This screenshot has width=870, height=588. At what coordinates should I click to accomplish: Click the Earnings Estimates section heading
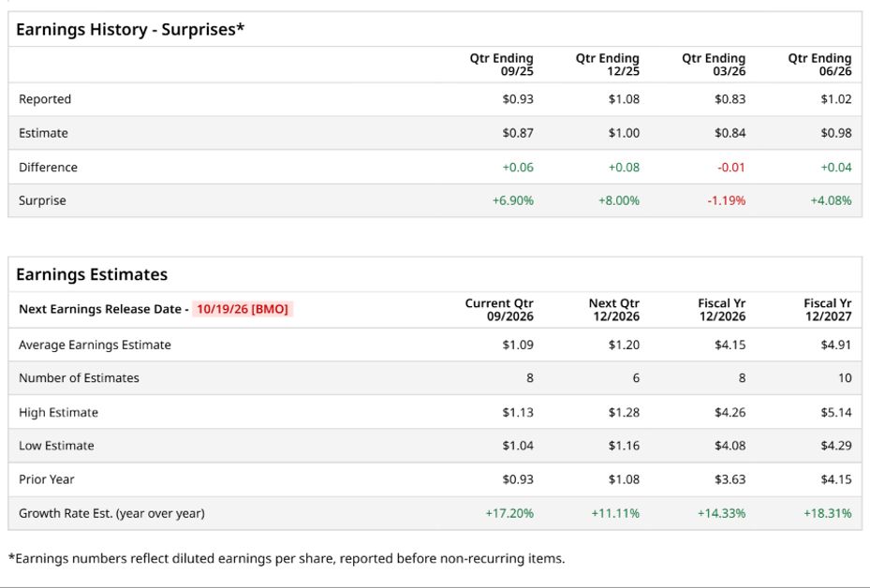[x=92, y=274]
